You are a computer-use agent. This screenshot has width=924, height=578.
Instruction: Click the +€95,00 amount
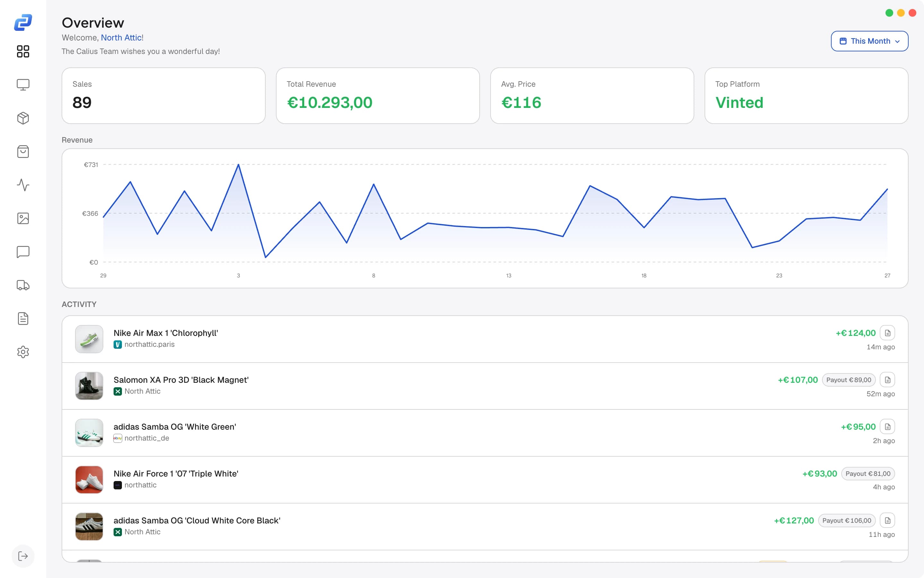point(858,427)
